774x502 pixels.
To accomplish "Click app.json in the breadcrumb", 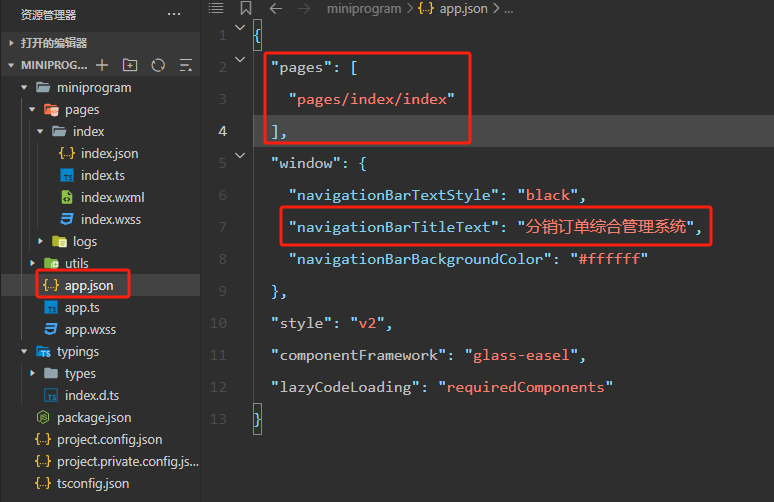I will [x=463, y=8].
